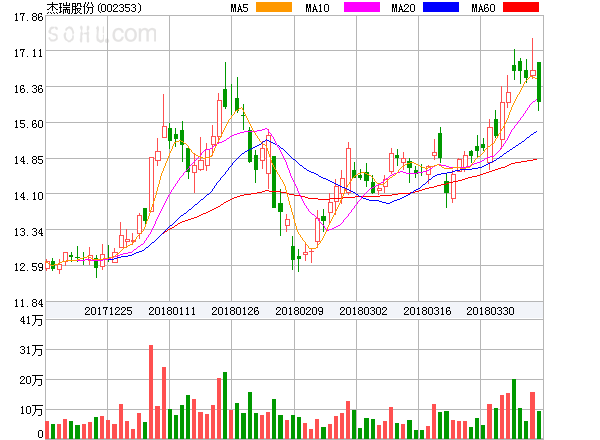Viewport: 600px width, 440px height.
Task: Click the 17.86 price axis label
Action: 29,17
